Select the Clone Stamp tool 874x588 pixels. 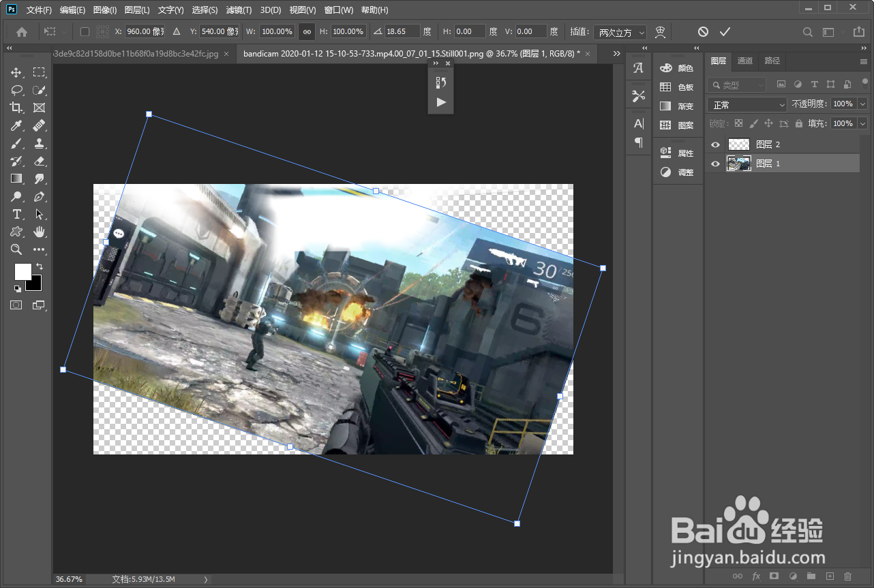[40, 143]
